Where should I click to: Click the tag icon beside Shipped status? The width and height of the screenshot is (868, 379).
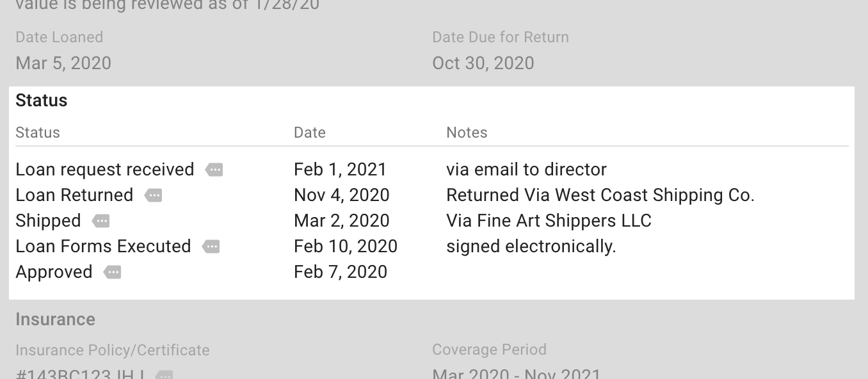(x=101, y=221)
